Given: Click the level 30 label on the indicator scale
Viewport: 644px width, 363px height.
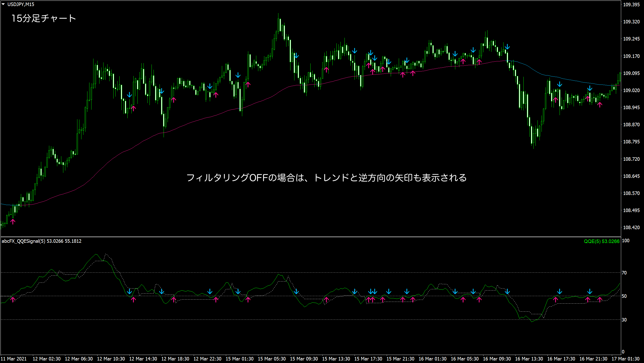Looking at the screenshot, I should [x=624, y=320].
